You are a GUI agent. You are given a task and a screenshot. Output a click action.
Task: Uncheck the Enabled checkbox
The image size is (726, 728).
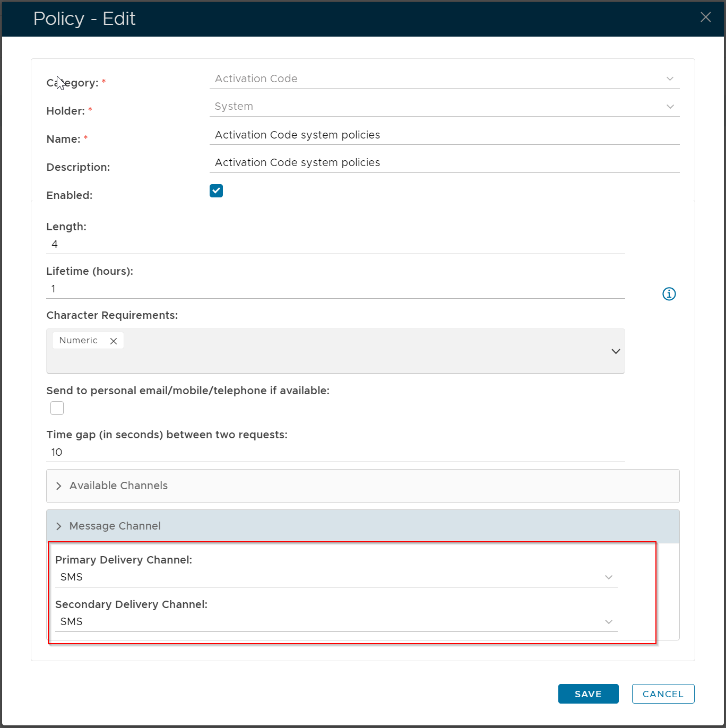tap(216, 191)
